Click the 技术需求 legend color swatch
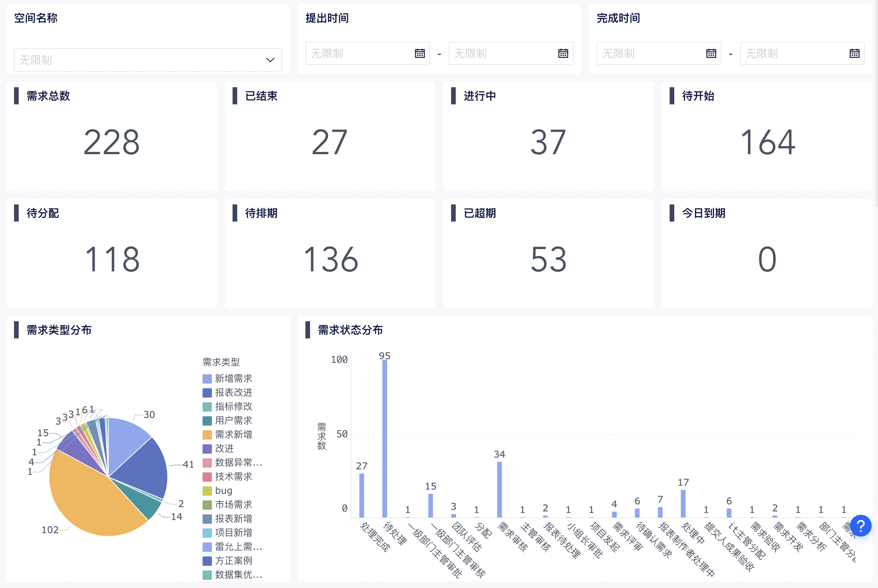878x588 pixels. click(207, 477)
